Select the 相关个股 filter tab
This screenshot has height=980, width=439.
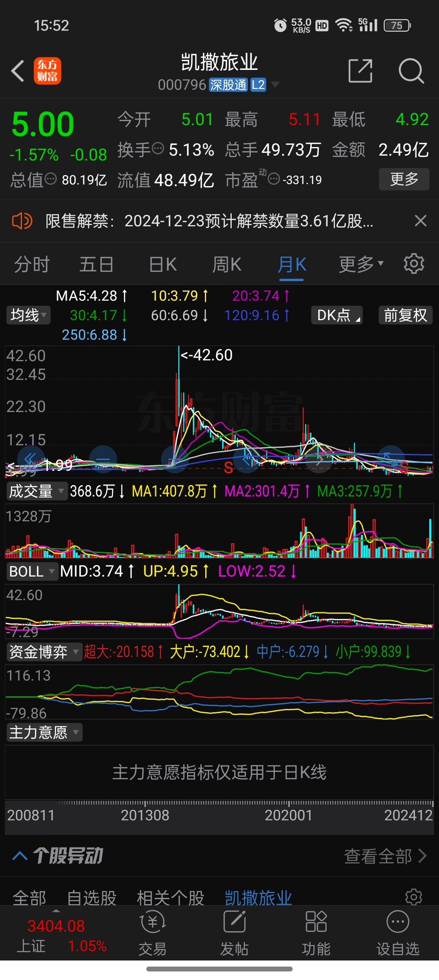(171, 898)
